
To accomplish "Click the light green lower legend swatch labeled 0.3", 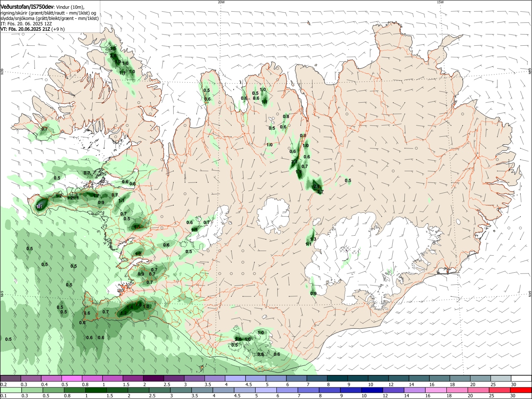I will pos(32,390).
